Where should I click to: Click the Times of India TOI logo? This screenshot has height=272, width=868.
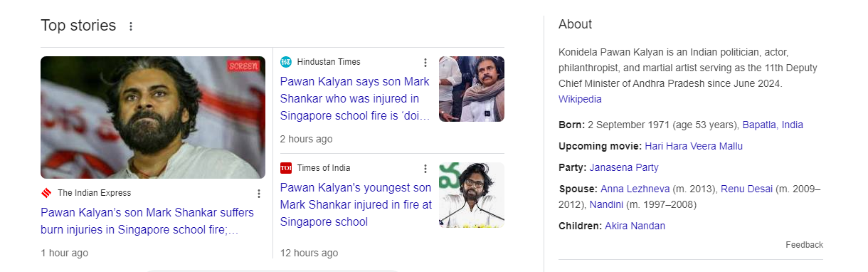[x=286, y=168]
